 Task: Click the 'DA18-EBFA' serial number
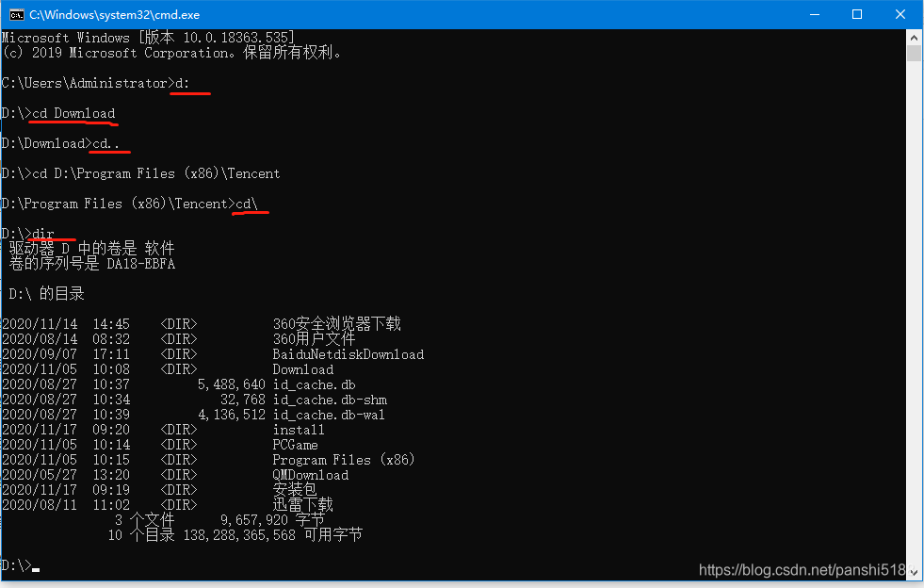(141, 264)
